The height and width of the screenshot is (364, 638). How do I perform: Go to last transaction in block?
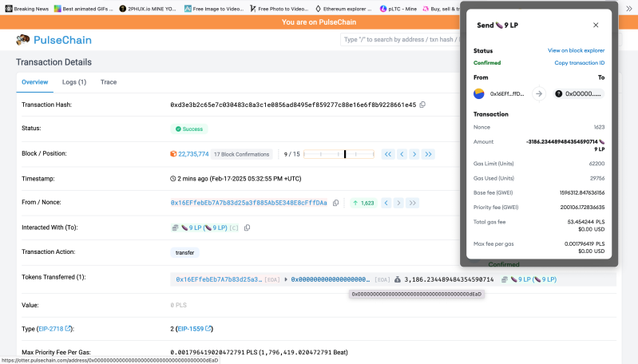[x=428, y=154]
